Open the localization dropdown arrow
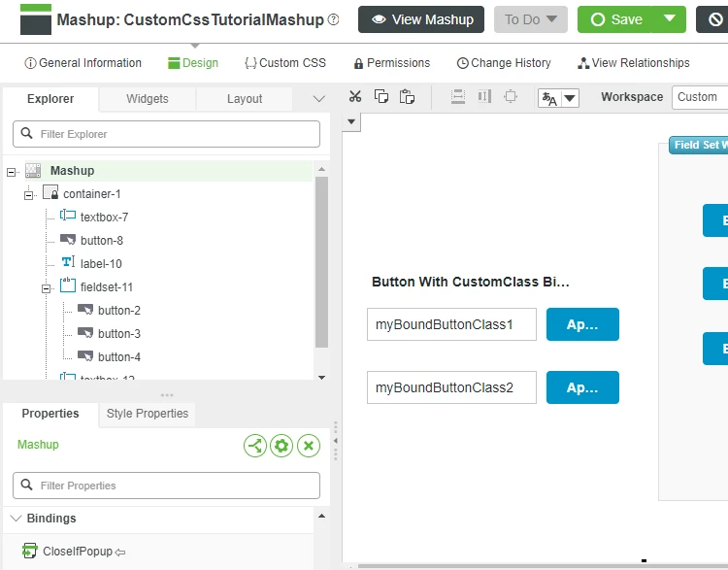This screenshot has height=570, width=728. [570, 98]
